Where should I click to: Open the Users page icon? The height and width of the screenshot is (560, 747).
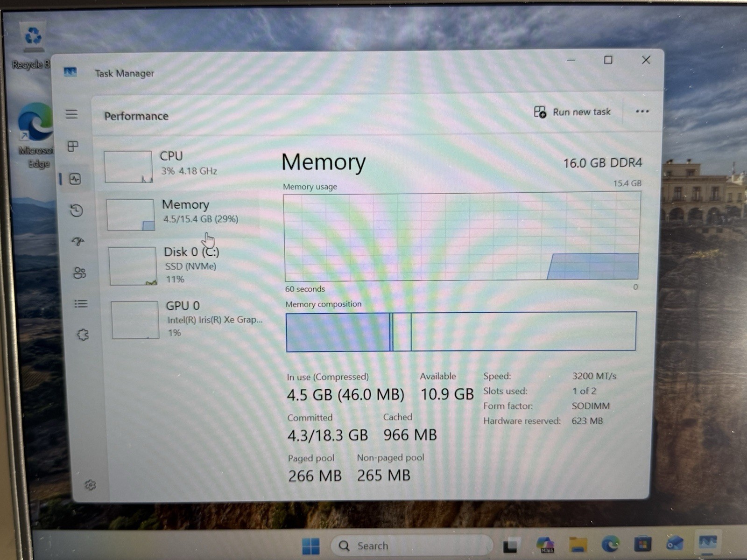[x=80, y=273]
